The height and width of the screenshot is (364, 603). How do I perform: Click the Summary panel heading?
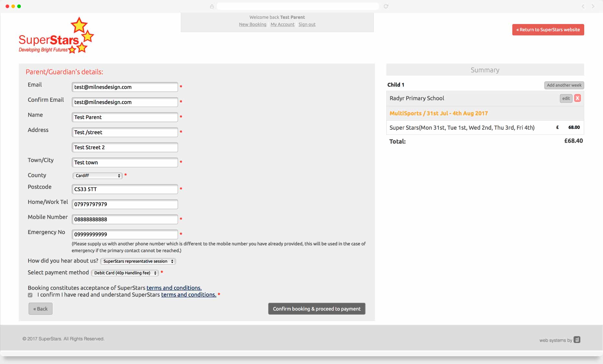[x=485, y=70]
